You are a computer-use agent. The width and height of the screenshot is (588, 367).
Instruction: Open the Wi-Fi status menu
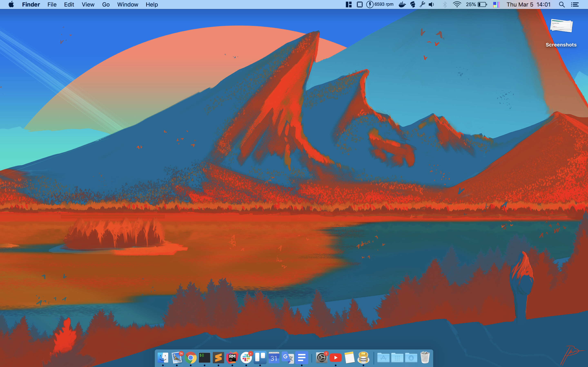(x=457, y=5)
